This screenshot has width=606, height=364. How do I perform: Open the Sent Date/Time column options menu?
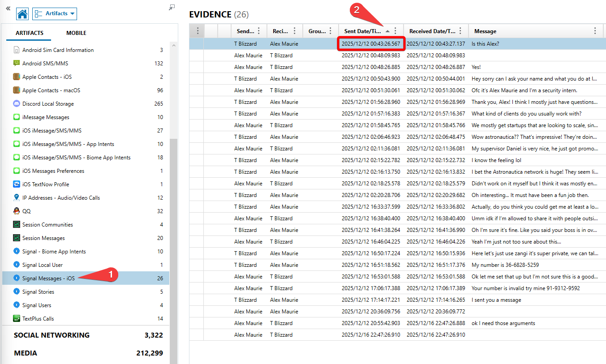click(395, 31)
